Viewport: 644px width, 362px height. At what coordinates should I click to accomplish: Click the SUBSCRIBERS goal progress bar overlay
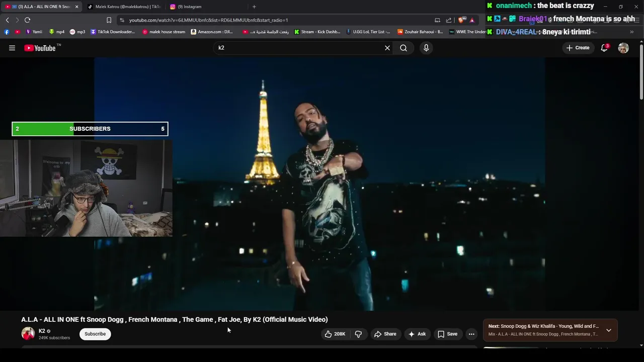point(90,129)
